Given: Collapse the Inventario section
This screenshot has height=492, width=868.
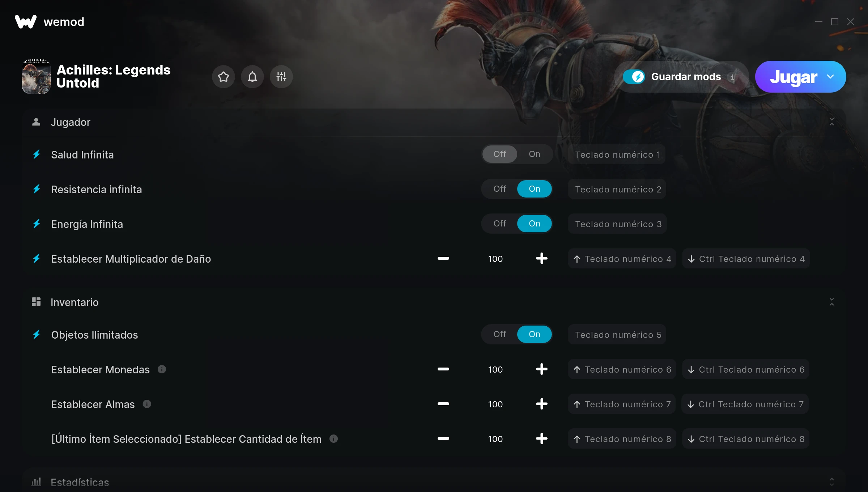Looking at the screenshot, I should (x=832, y=302).
